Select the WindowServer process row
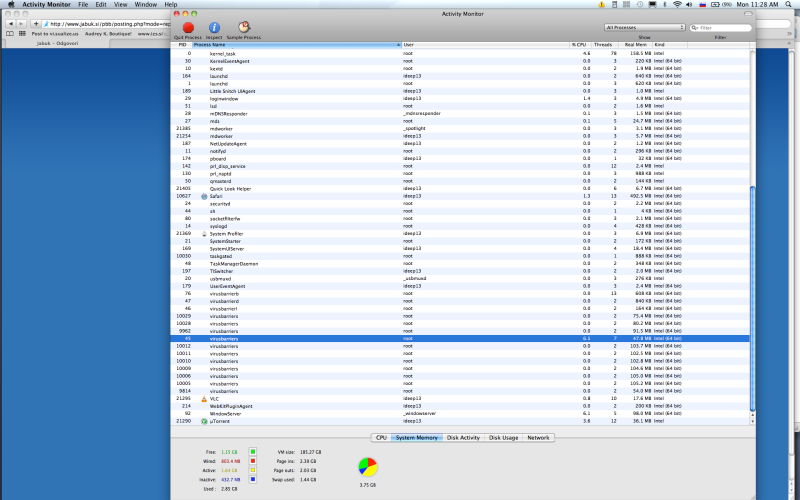The image size is (800, 500). pos(460,413)
